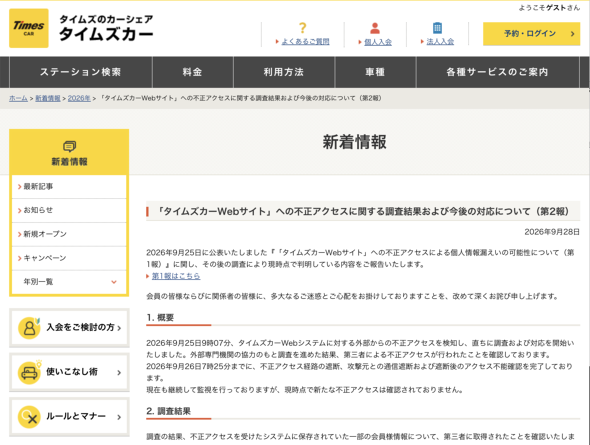Click the blue building 法人入会 icon
The image size is (590, 445).
coord(437,28)
